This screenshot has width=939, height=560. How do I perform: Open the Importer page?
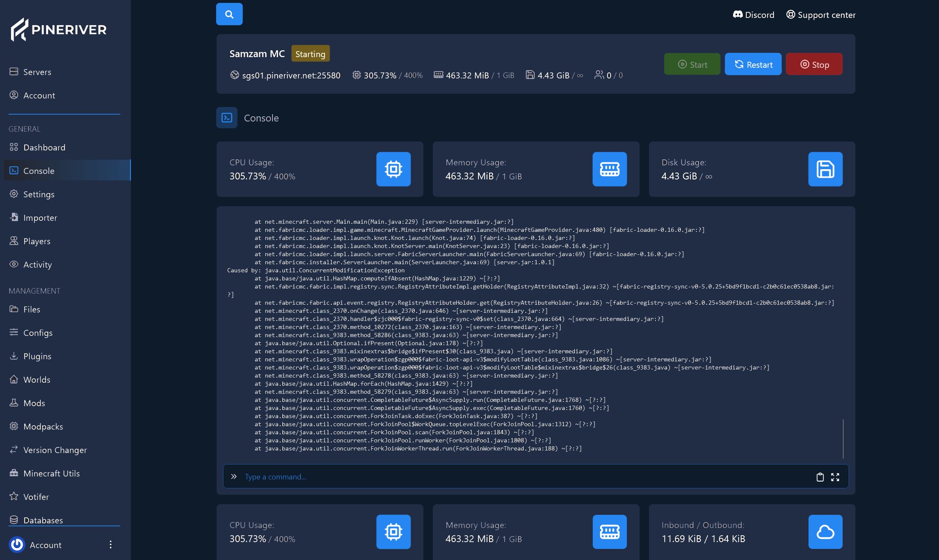[x=40, y=218]
